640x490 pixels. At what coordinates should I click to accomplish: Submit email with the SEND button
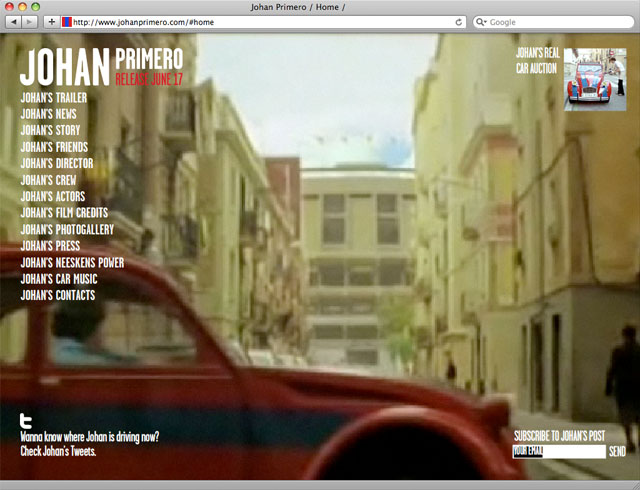tap(617, 452)
